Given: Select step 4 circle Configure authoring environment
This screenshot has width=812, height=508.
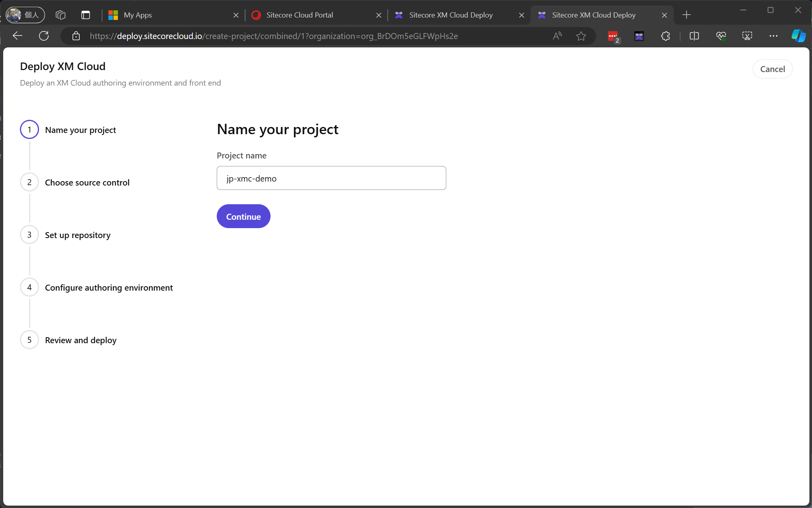Looking at the screenshot, I should [29, 287].
